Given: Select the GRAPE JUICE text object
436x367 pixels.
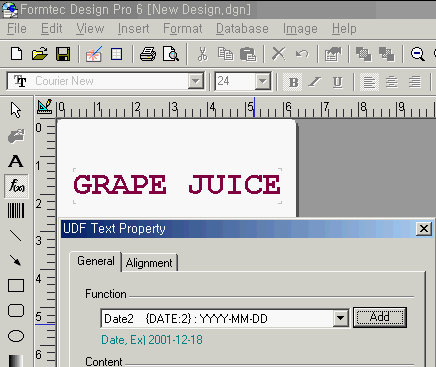Looking at the screenshot, I should 177,185.
